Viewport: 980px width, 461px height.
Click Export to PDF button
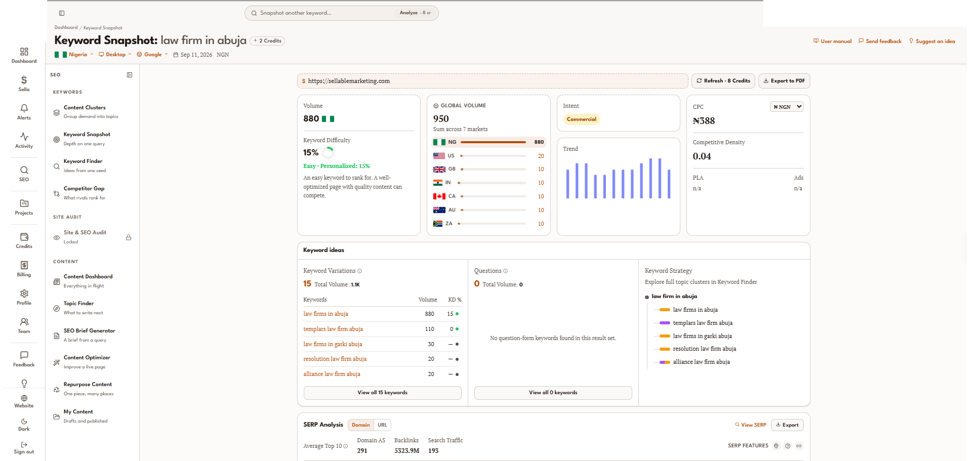pos(784,81)
